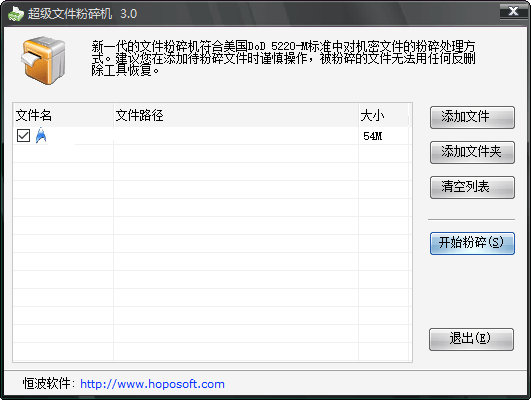The width and height of the screenshot is (531, 400).
Task: Uncheck the checkbox on the first file row
Action: coord(23,135)
